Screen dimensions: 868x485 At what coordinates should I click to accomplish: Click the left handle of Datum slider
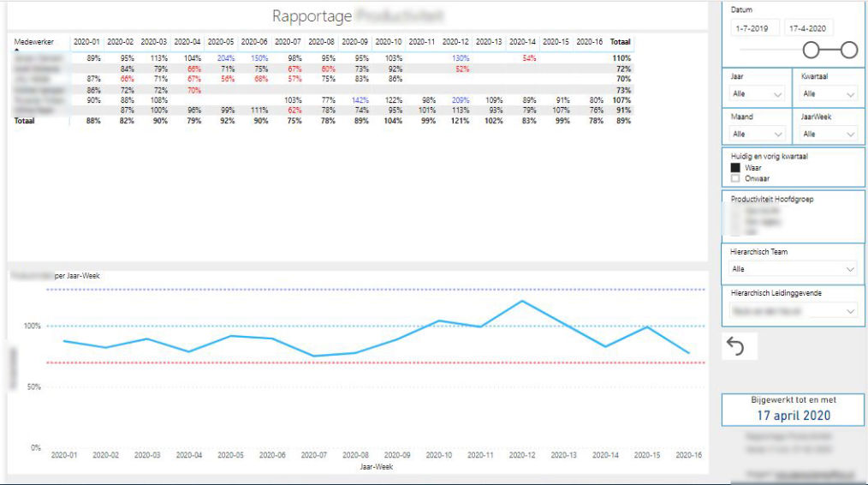812,50
